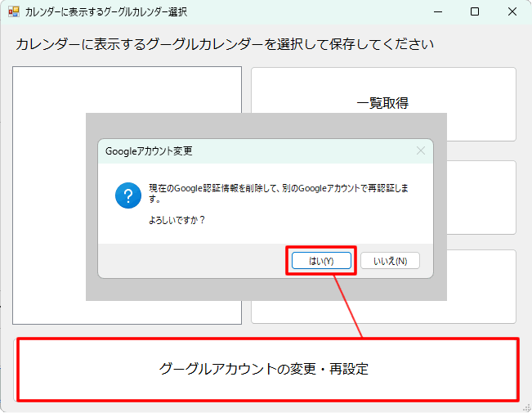532x413 pixels.
Task: Click the blue question mark icon
Action: coord(128,195)
